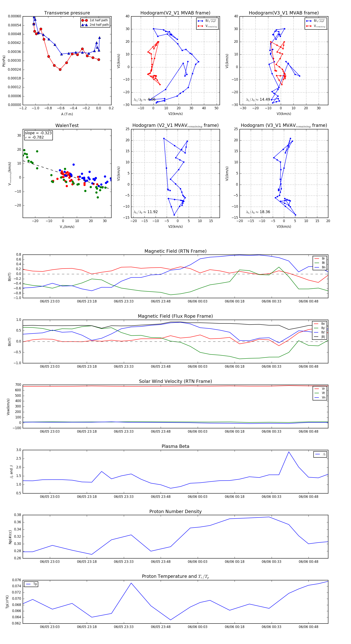Select the "Tp" legend entry
351x644 pixels.
[x=31, y=584]
